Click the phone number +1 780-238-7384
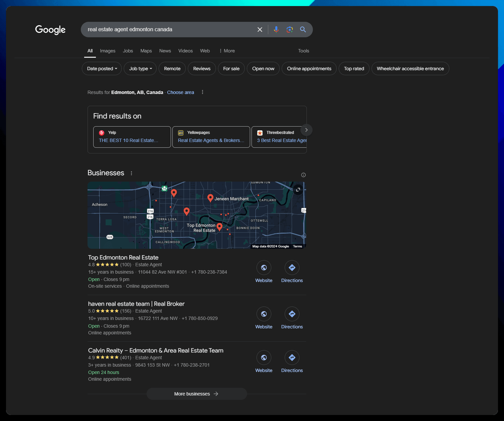This screenshot has width=504, height=421. tap(209, 272)
